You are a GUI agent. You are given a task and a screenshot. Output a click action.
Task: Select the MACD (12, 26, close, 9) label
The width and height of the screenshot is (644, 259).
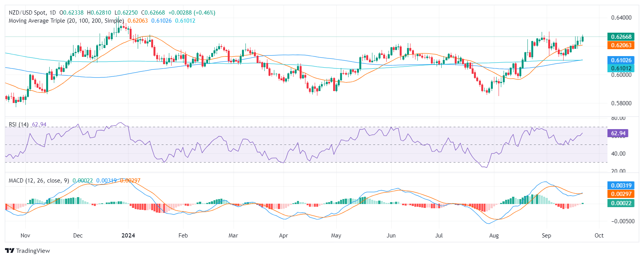pos(39,181)
